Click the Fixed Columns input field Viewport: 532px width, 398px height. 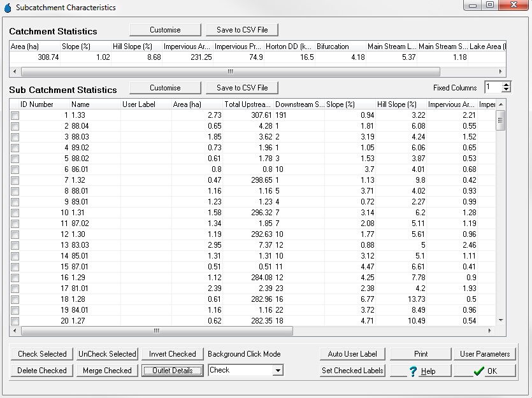[492, 87]
